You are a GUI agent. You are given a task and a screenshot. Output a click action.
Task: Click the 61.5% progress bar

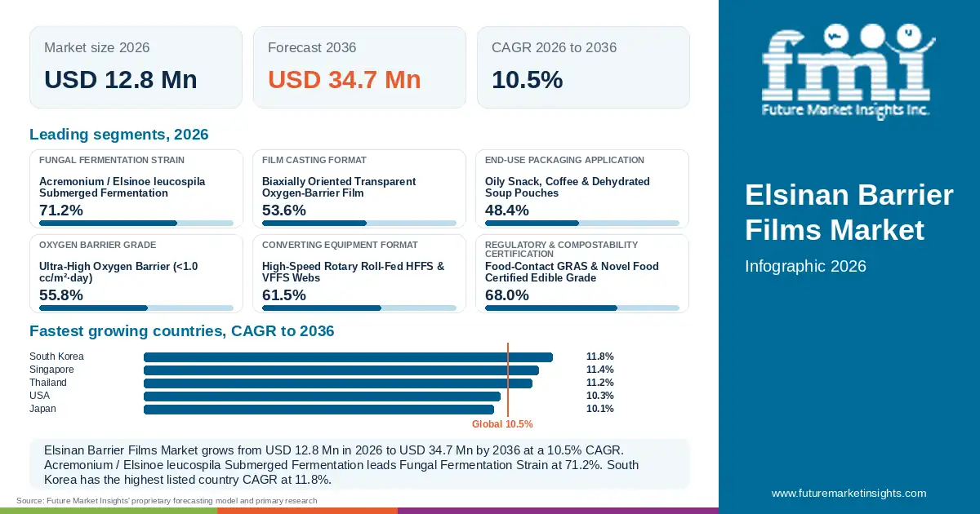[x=359, y=308]
